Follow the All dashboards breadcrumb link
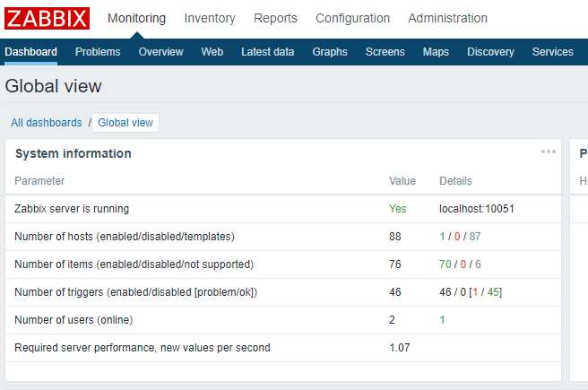This screenshot has width=588, height=390. coord(47,123)
